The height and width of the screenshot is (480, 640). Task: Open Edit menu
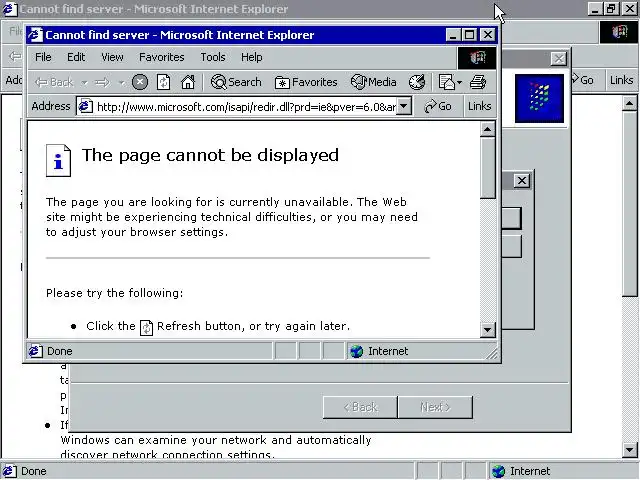[x=76, y=57]
